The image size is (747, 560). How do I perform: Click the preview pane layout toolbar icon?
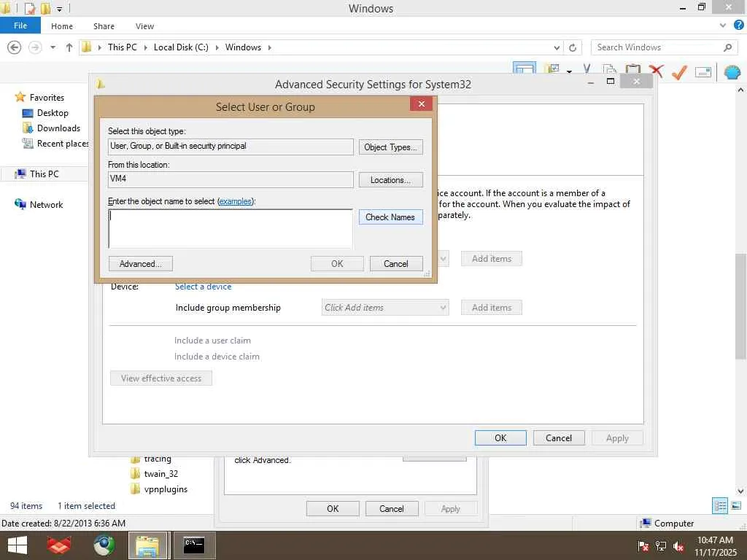tap(524, 68)
